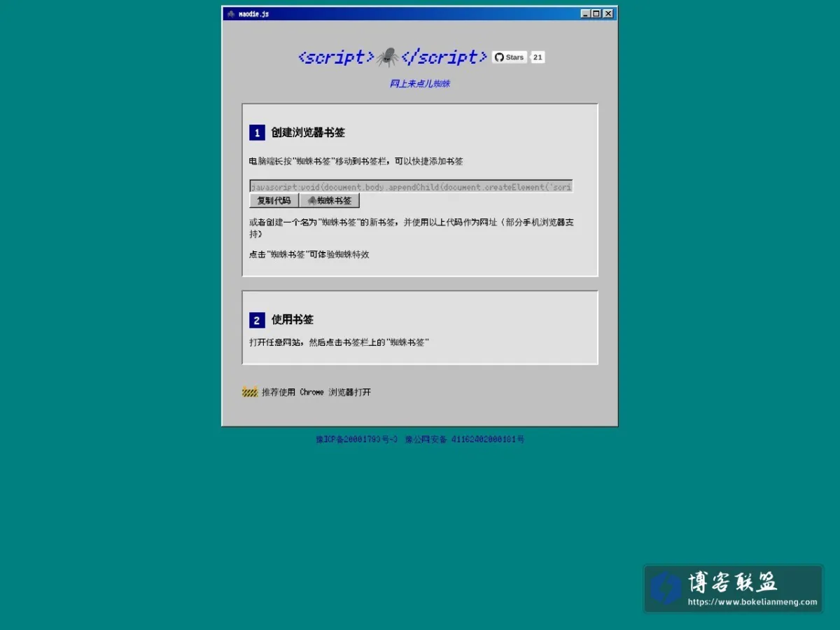Open the GitHub Stars button

tap(509, 57)
